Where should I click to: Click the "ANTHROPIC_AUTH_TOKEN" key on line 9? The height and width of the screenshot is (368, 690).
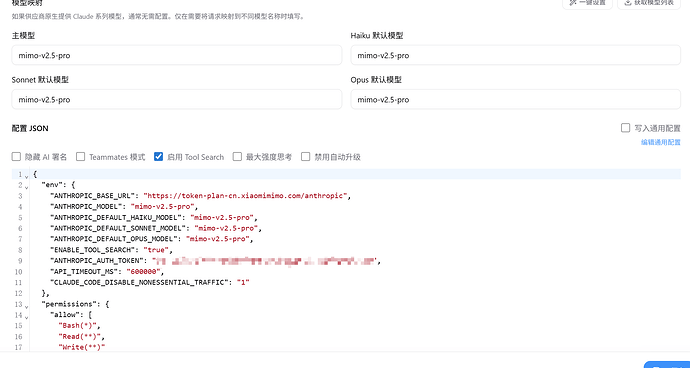[x=97, y=261]
